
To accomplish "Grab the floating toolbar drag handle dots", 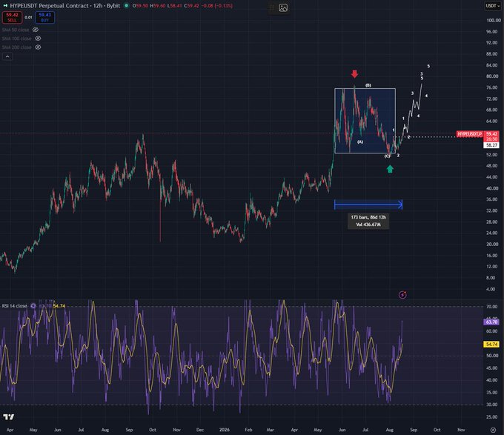I will coord(272,7).
